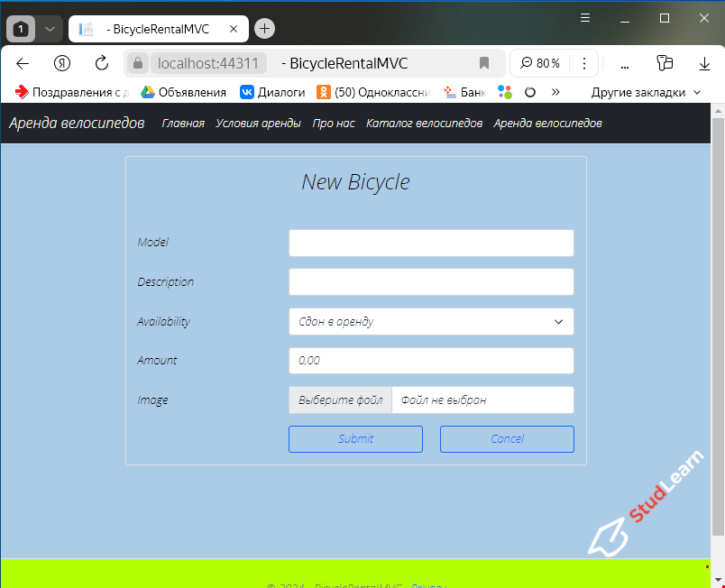The width and height of the screenshot is (725, 588).
Task: Click the Model input field
Action: tap(430, 243)
